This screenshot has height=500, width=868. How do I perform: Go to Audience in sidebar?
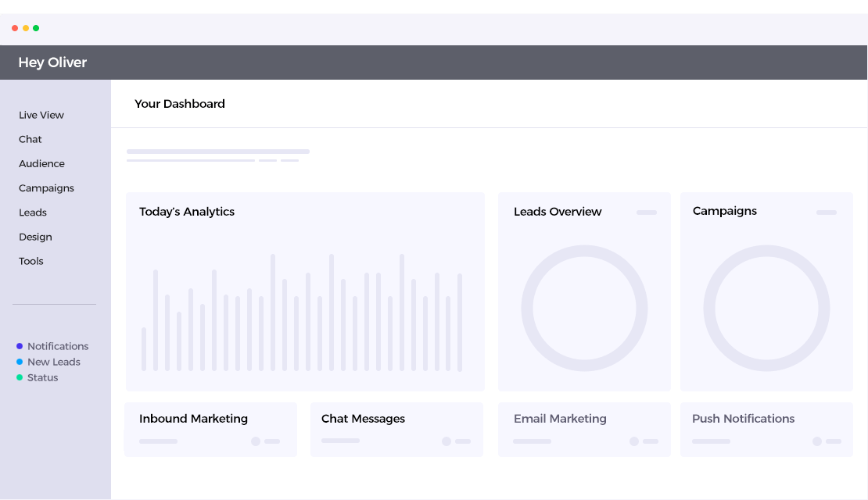[x=41, y=164]
